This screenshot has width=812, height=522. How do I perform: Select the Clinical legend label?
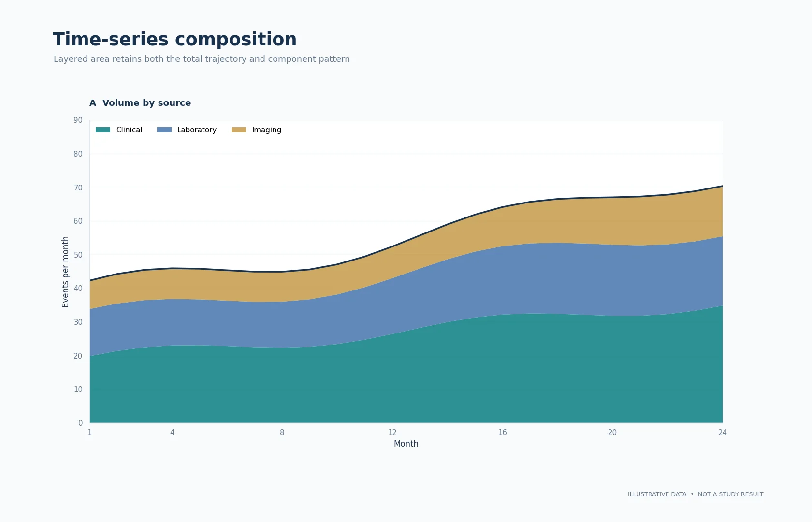[x=129, y=130]
